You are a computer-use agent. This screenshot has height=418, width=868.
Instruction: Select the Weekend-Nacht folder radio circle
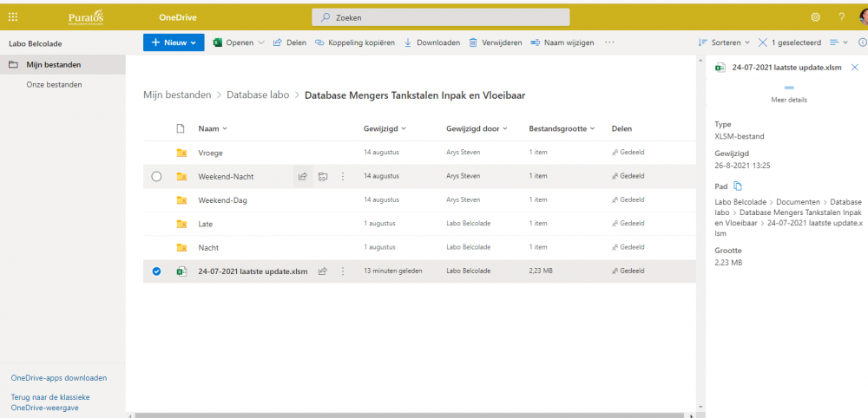(x=156, y=176)
